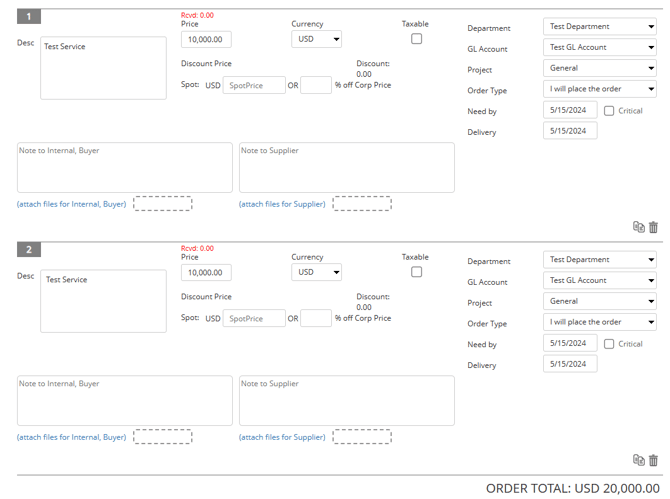
Task: Delete line item 2 using the trash icon
Action: pyautogui.click(x=654, y=460)
